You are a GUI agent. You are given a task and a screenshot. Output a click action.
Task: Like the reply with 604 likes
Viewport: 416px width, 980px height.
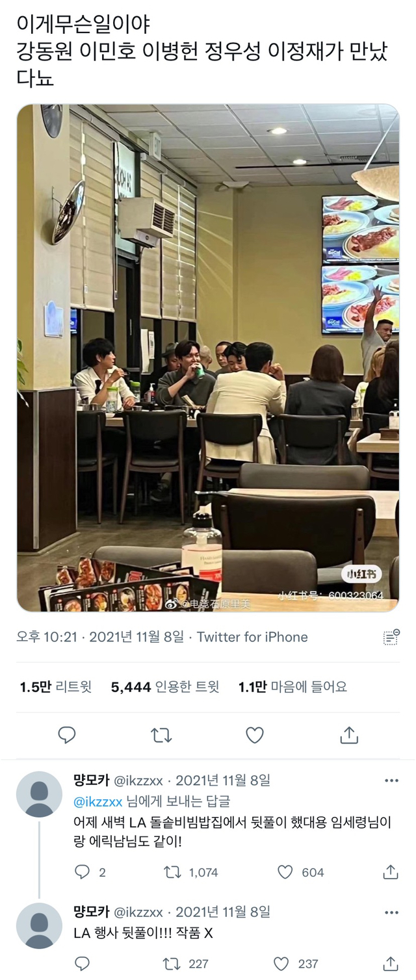tap(301, 872)
